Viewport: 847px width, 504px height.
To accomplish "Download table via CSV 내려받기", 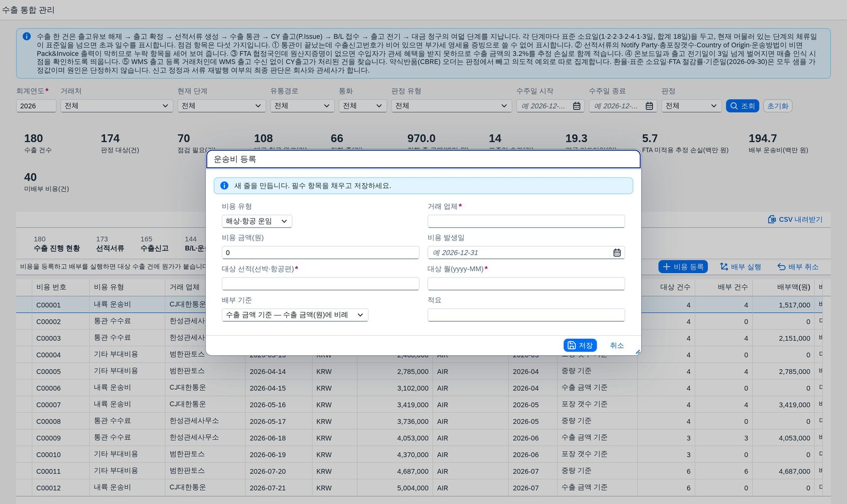I will [x=795, y=219].
